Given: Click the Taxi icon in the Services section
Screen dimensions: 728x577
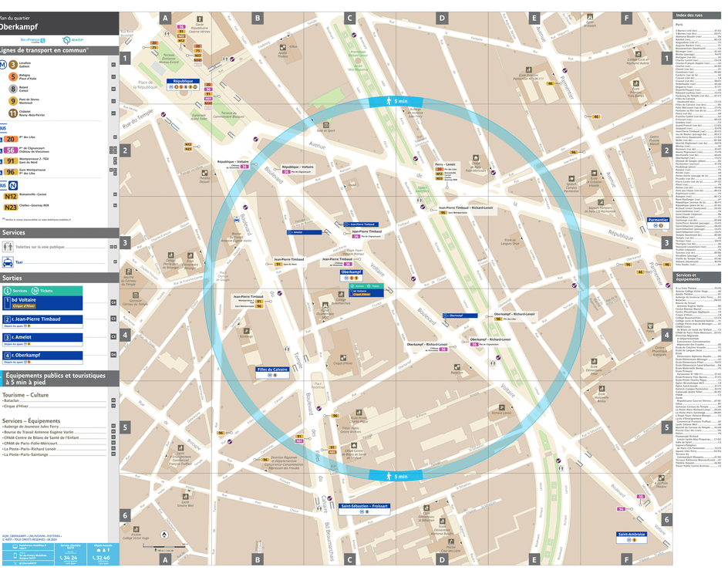Looking at the screenshot, I should pos(8,262).
